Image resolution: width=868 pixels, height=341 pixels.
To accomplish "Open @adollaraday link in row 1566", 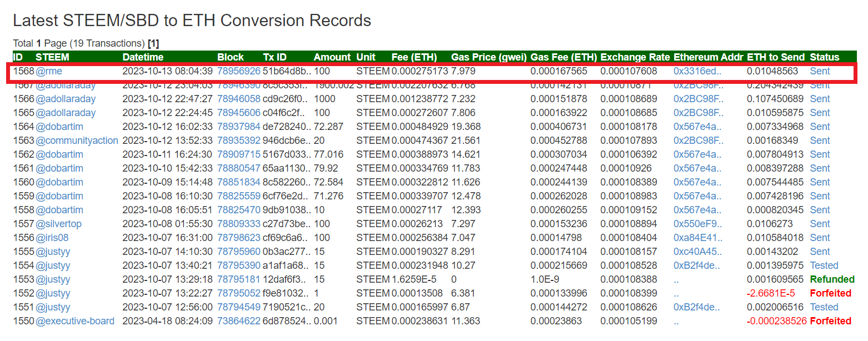I will [66, 99].
